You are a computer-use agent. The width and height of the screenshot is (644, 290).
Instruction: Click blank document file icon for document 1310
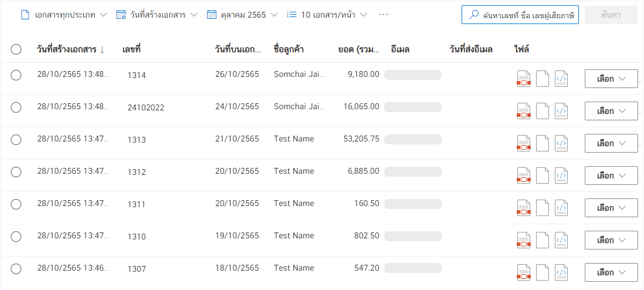(x=543, y=240)
